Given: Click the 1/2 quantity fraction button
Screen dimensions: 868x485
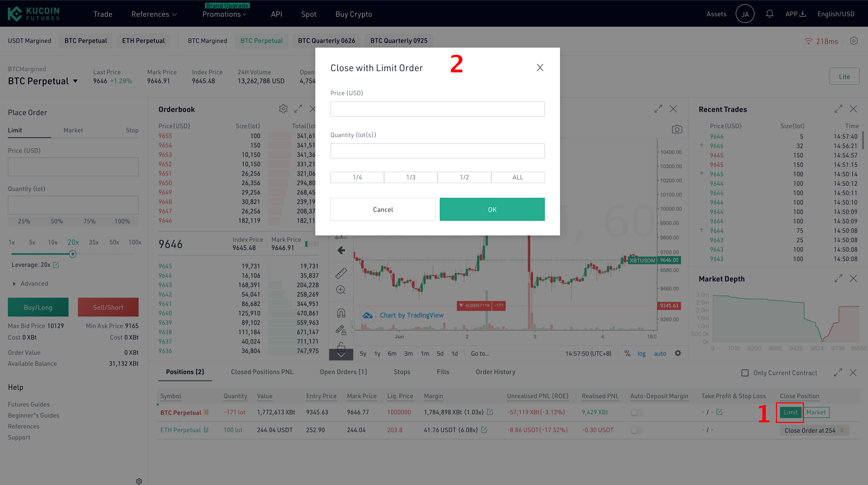Looking at the screenshot, I should tap(464, 177).
